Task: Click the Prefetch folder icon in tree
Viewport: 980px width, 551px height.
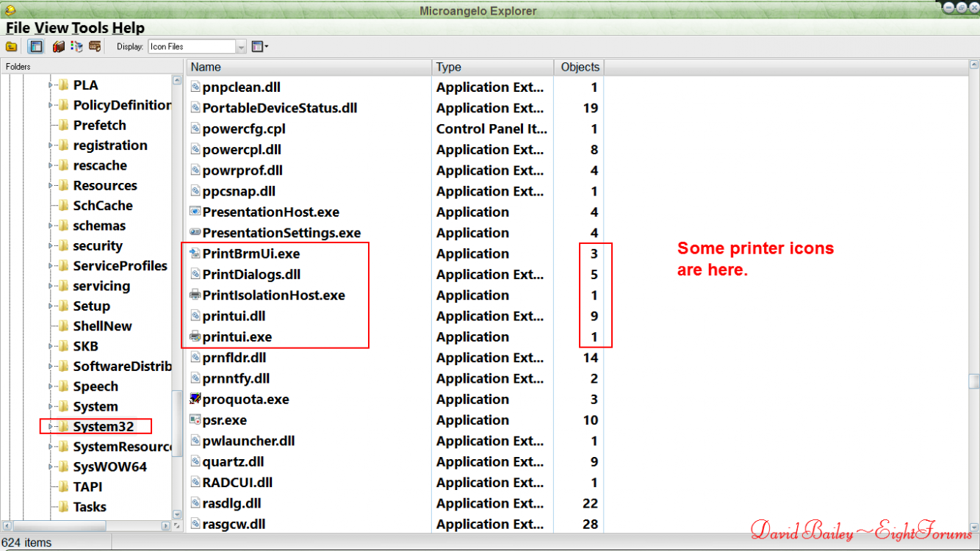Action: [63, 126]
